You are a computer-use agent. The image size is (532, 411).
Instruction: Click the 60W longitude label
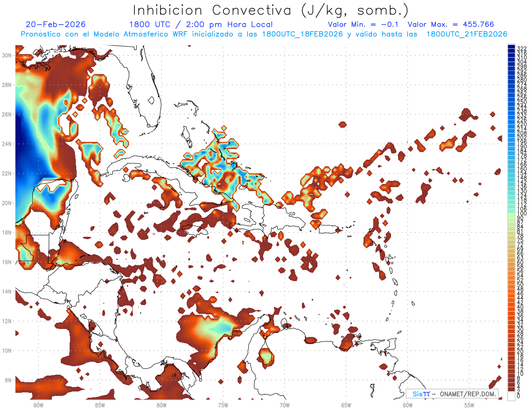[408, 405]
